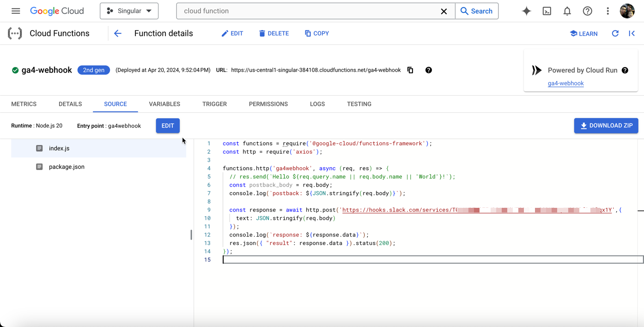Click COPY function action

[x=317, y=33]
